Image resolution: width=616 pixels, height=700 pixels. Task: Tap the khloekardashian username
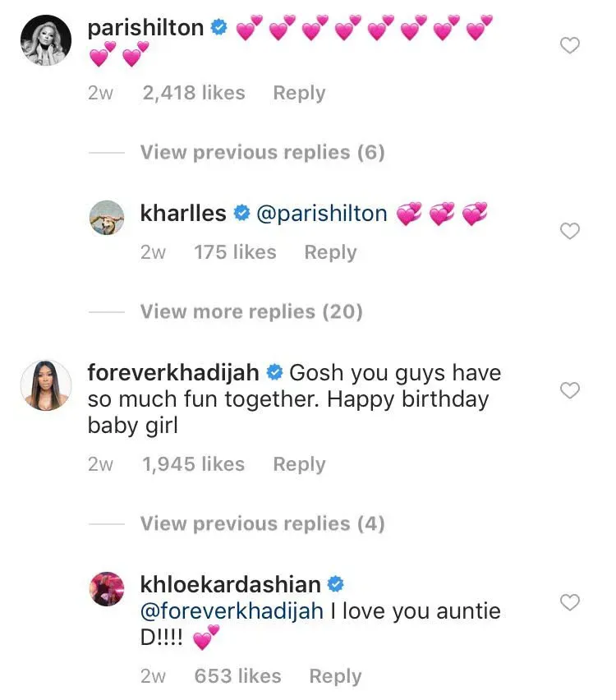(x=231, y=584)
